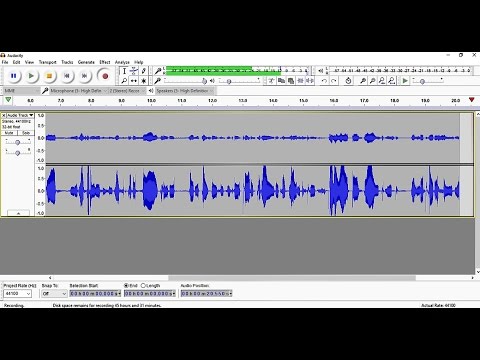Pause the recording with the Pause button
This screenshot has width=480, height=360.
tap(13, 76)
